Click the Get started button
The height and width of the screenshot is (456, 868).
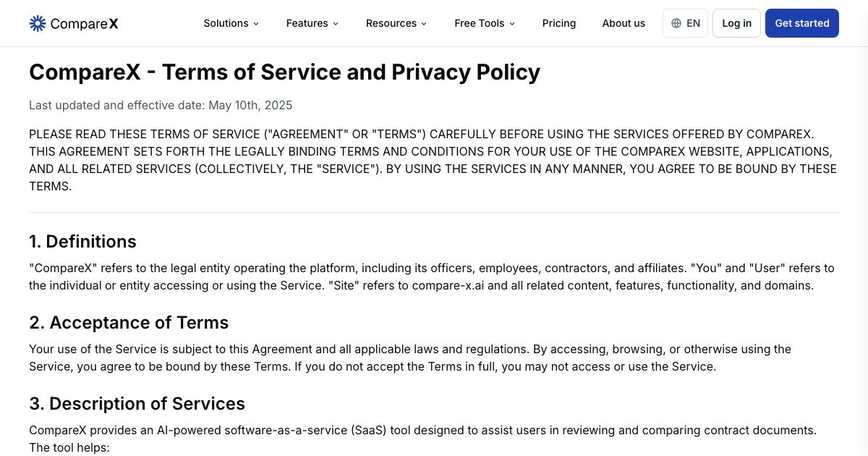point(802,23)
